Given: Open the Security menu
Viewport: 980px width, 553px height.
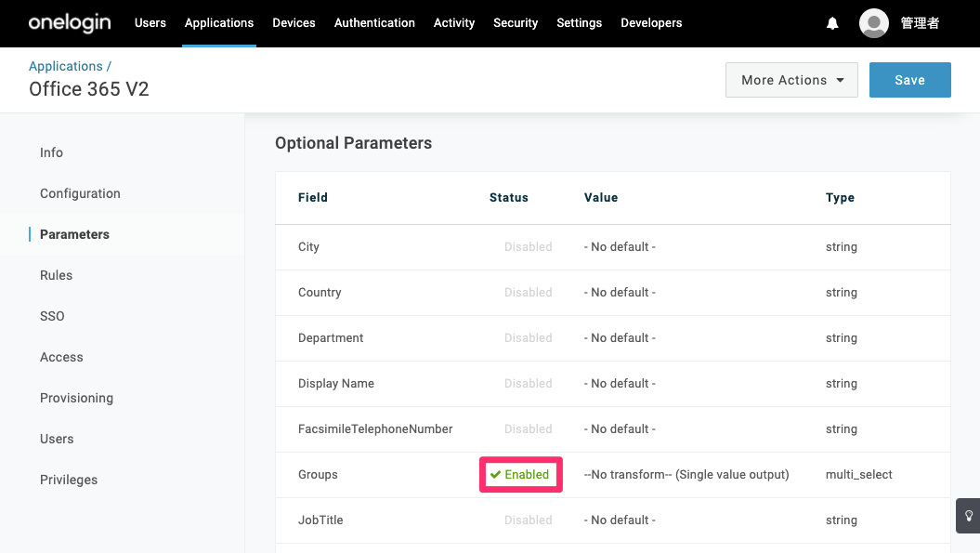Looking at the screenshot, I should (x=516, y=23).
